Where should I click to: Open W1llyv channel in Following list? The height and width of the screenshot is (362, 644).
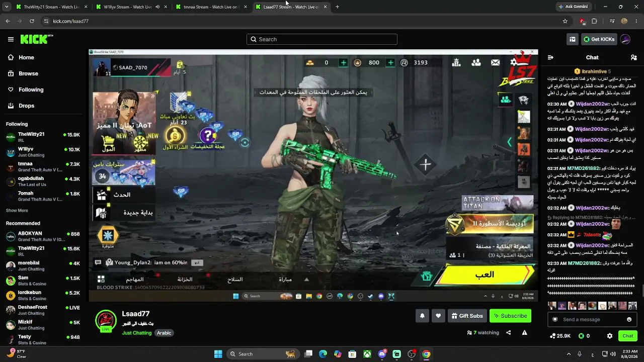(x=43, y=152)
